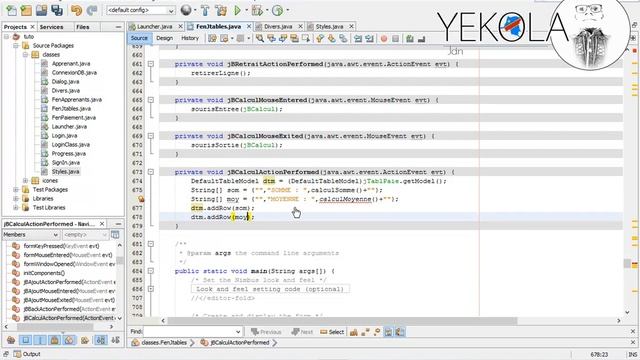Image resolution: width=640 pixels, height=360 pixels.
Task: Click the Last Edit icon in editor toolbar
Action: (x=212, y=38)
